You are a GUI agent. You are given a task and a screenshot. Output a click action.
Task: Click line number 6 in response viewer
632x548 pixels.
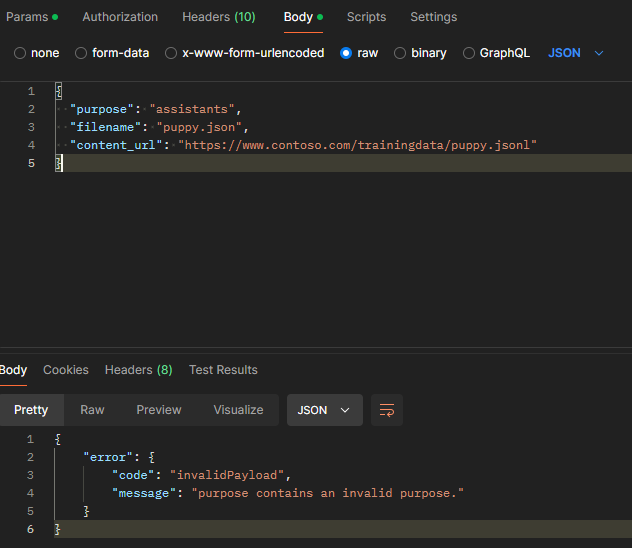click(x=30, y=529)
